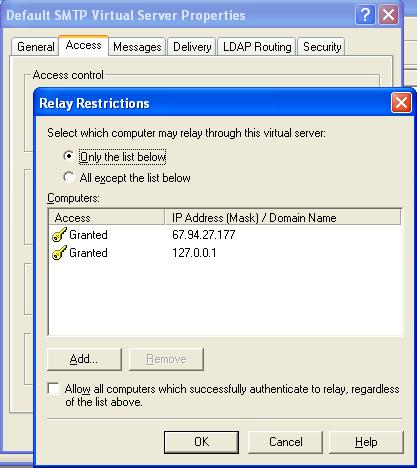Click the key icon beside 127.0.0.1
The height and width of the screenshot is (468, 417).
59,253
